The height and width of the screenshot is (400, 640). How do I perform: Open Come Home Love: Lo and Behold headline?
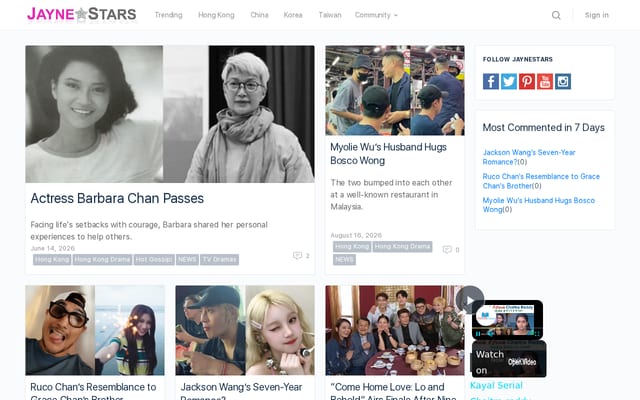coord(393,391)
